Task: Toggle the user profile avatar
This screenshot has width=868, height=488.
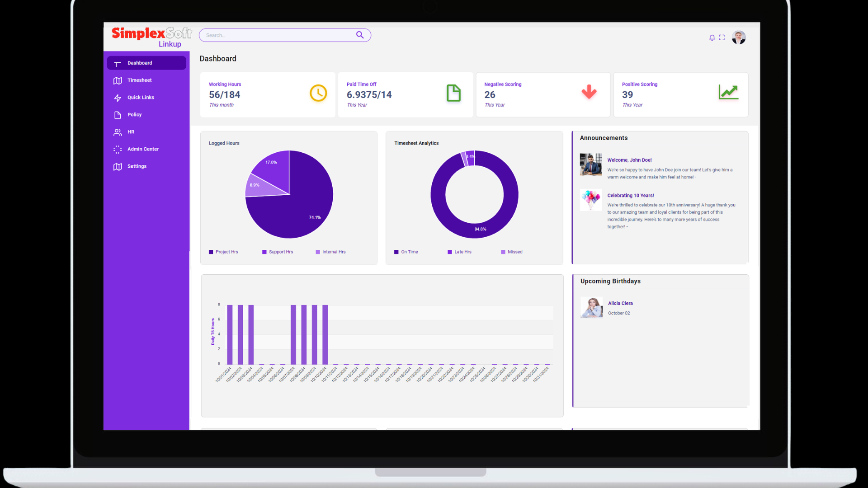Action: click(739, 38)
